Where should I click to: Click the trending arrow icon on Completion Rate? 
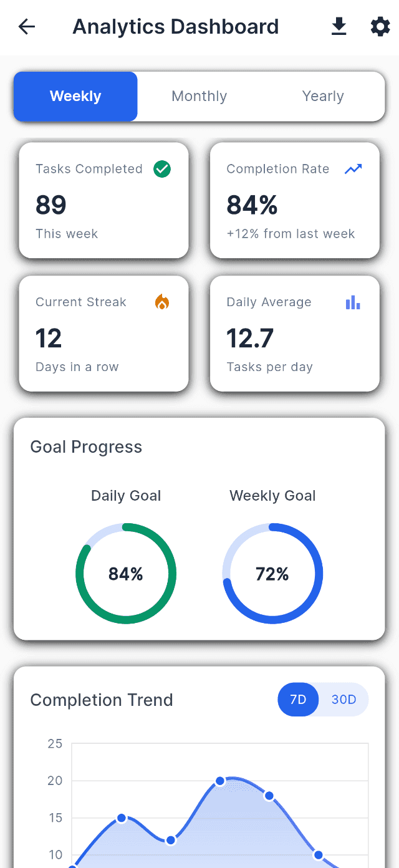(x=353, y=169)
